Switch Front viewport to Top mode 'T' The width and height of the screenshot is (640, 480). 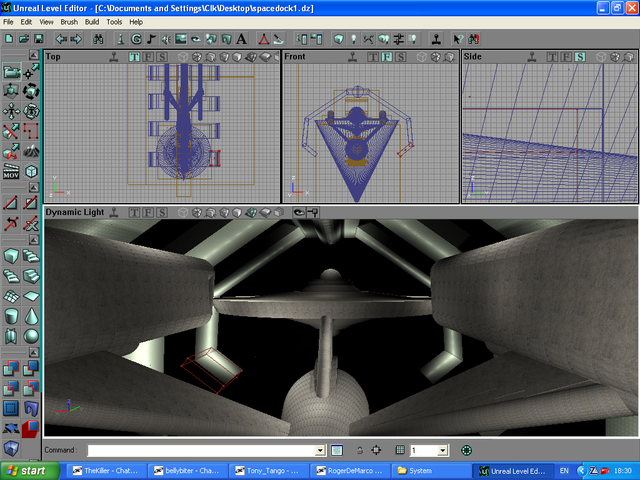coord(372,57)
